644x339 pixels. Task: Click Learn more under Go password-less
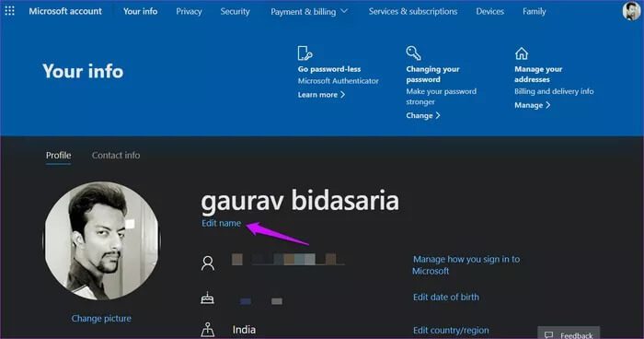pos(322,95)
